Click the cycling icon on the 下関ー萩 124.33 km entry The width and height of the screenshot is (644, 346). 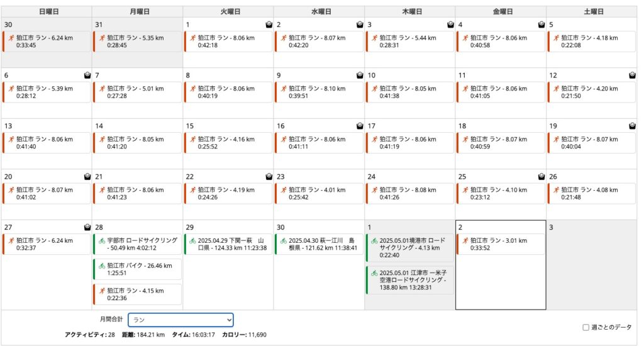coord(192,240)
